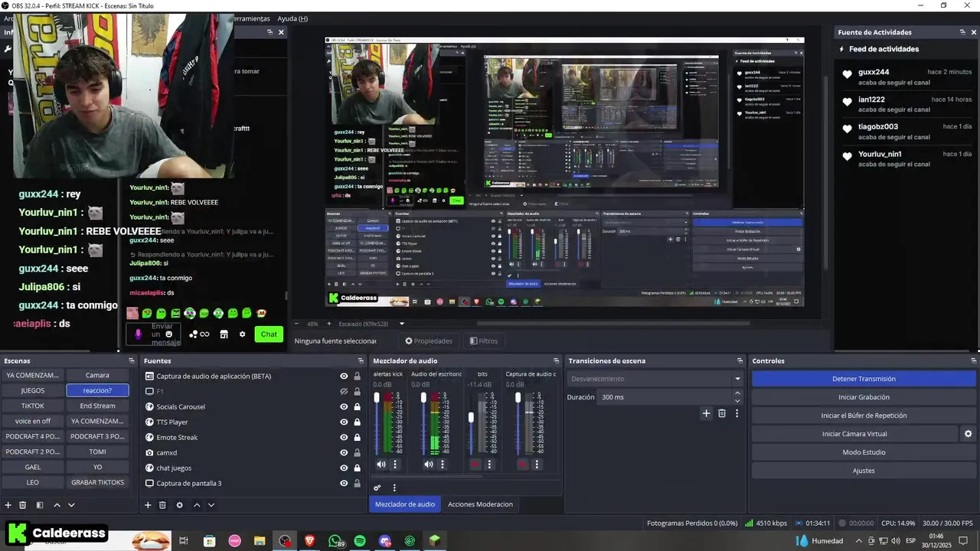Open Ajustes settings button

click(x=864, y=471)
